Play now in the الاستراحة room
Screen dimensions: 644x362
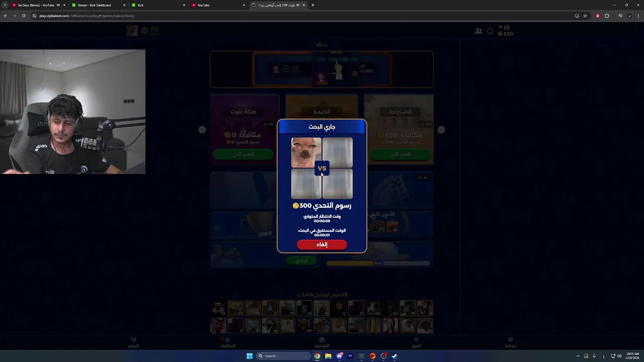400,154
